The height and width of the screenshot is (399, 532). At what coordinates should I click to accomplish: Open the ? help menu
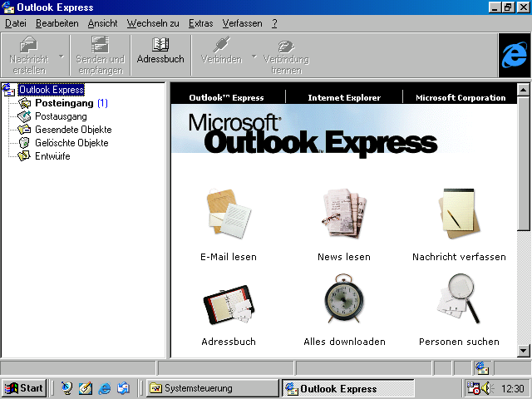pos(274,23)
